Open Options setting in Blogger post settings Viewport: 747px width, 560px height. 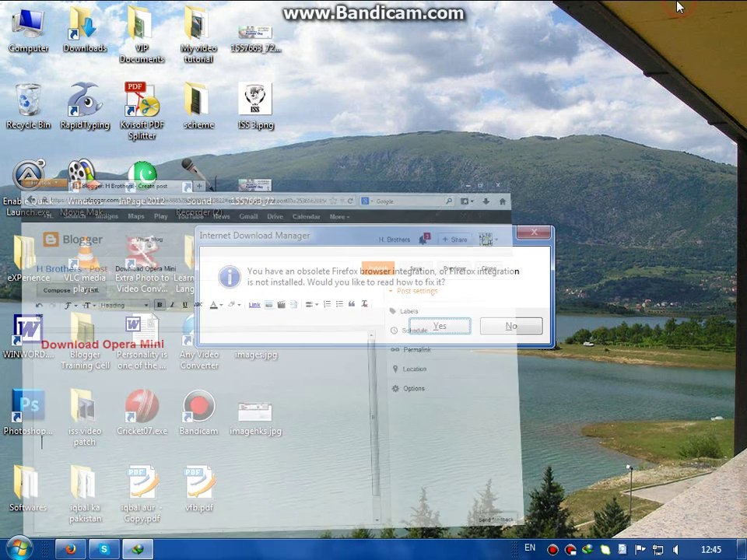(409, 389)
